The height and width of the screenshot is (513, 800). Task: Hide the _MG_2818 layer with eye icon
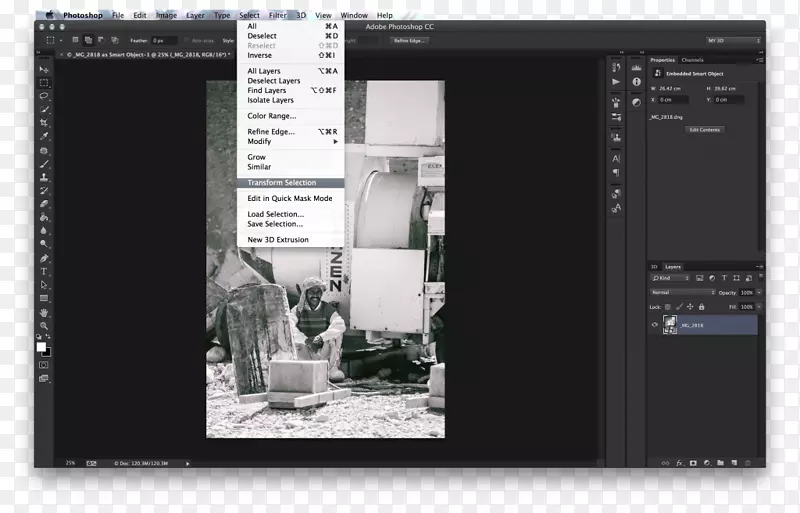click(x=655, y=325)
